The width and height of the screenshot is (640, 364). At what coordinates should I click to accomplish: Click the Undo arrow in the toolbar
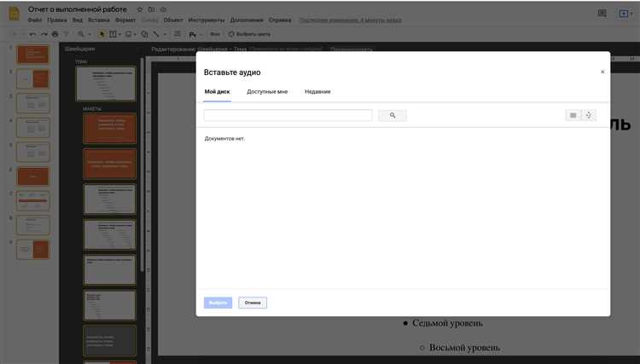click(32, 35)
